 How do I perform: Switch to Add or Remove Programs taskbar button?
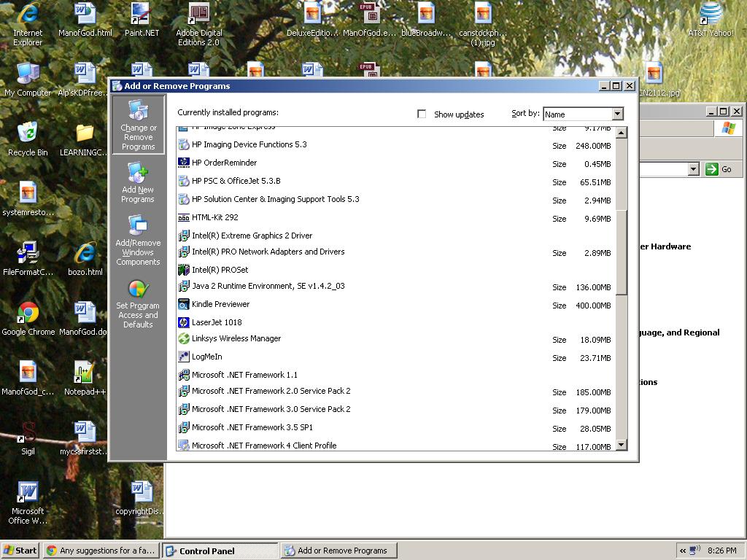pyautogui.click(x=338, y=551)
